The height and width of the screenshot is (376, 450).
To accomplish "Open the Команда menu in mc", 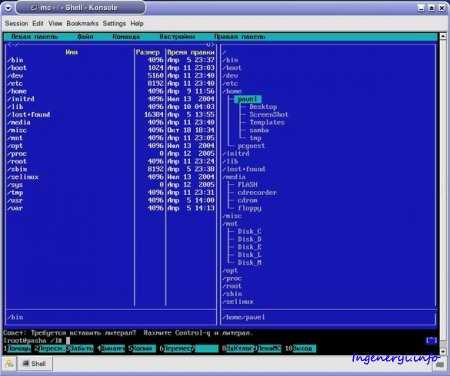I will 126,37.
